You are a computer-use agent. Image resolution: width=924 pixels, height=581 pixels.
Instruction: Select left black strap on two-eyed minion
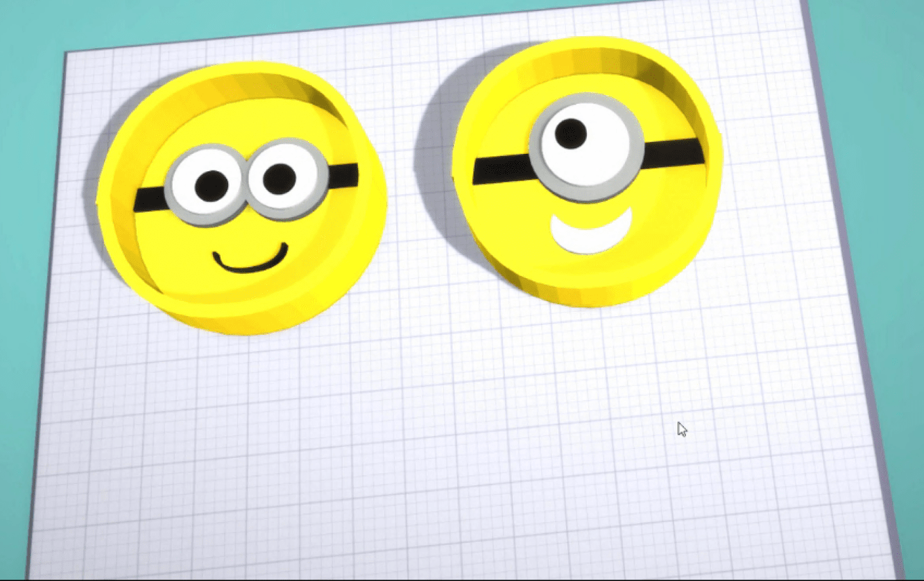click(148, 200)
